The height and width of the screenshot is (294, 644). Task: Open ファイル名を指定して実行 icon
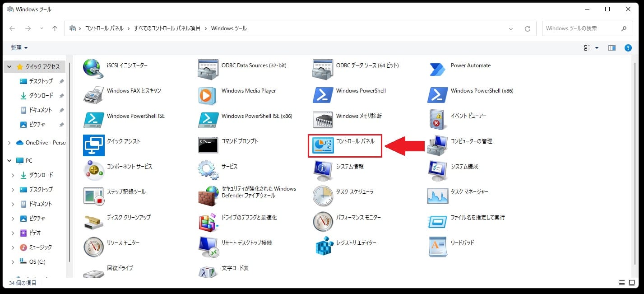point(437,221)
